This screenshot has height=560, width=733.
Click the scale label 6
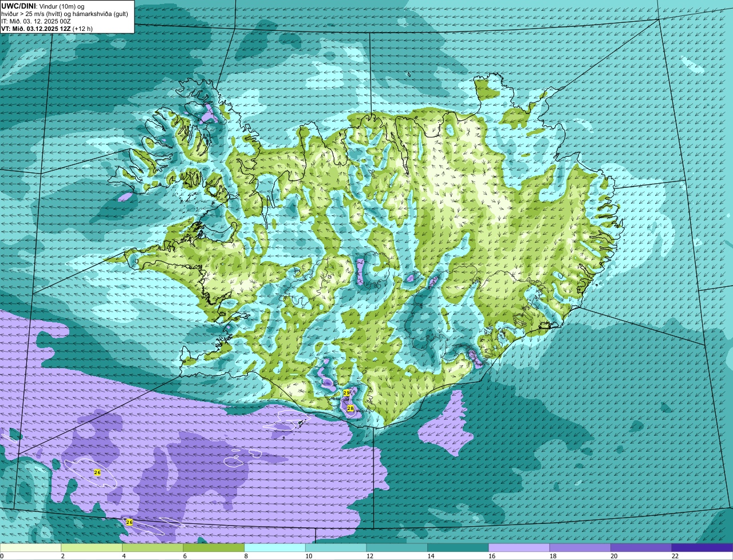[184, 556]
